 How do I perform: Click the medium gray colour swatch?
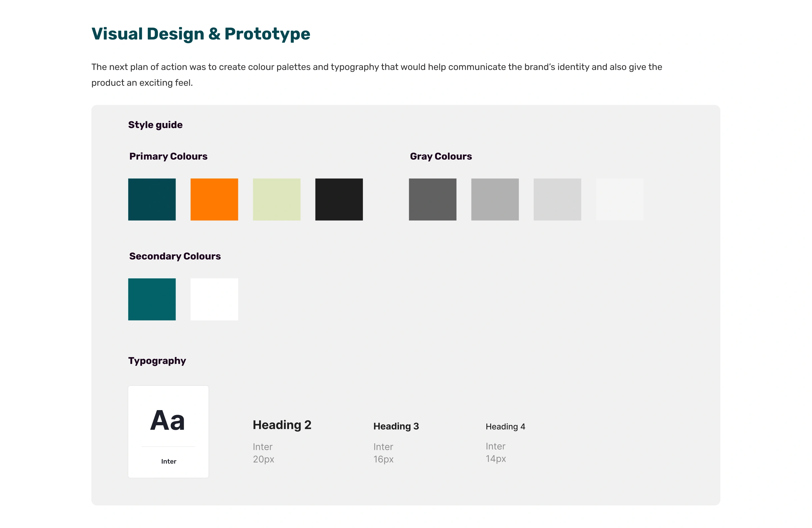point(495,199)
